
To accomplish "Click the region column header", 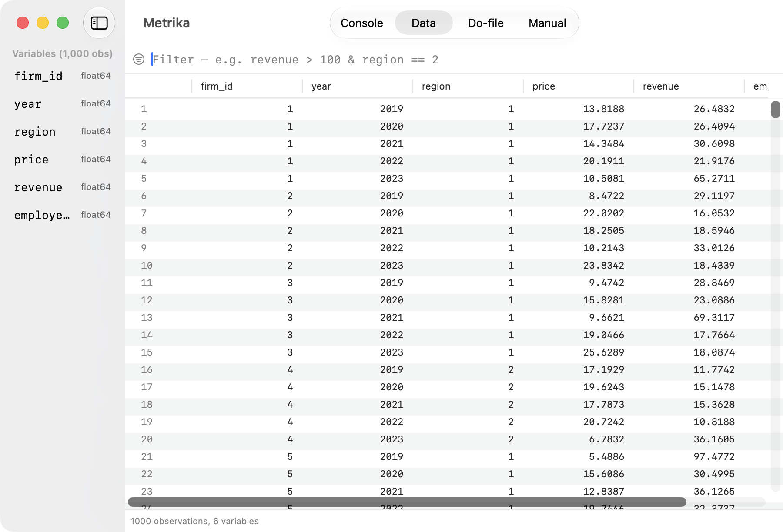I will 468,86.
